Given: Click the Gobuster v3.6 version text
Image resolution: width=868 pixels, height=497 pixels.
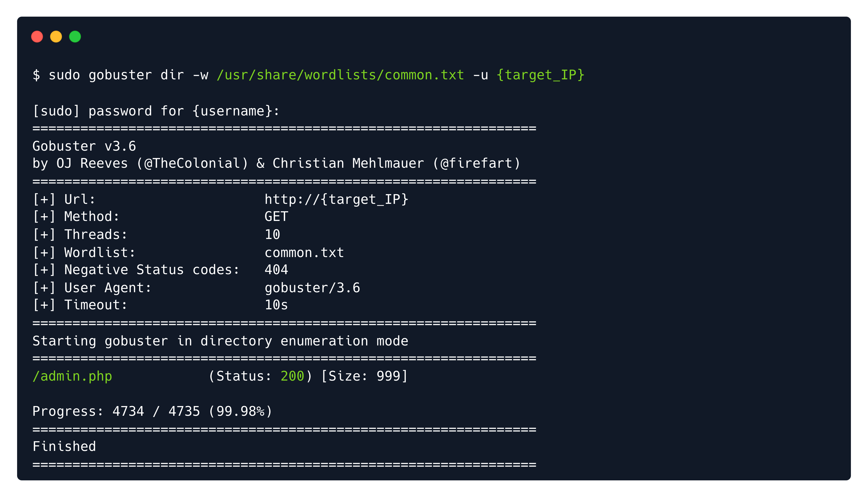Looking at the screenshot, I should [84, 146].
